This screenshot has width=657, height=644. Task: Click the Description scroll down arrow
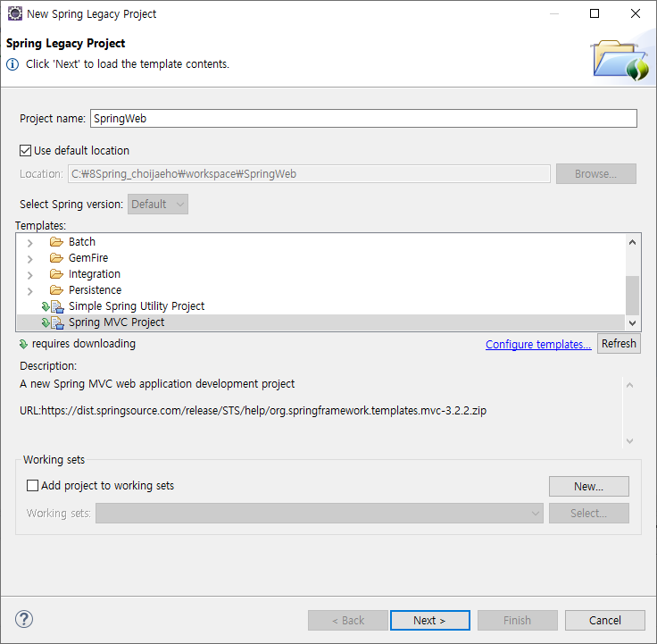(x=629, y=440)
